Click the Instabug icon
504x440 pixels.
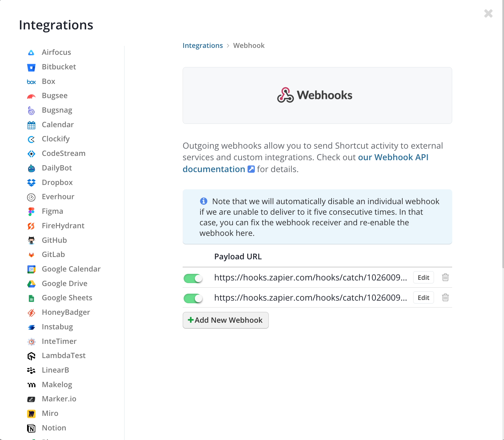[x=31, y=327]
